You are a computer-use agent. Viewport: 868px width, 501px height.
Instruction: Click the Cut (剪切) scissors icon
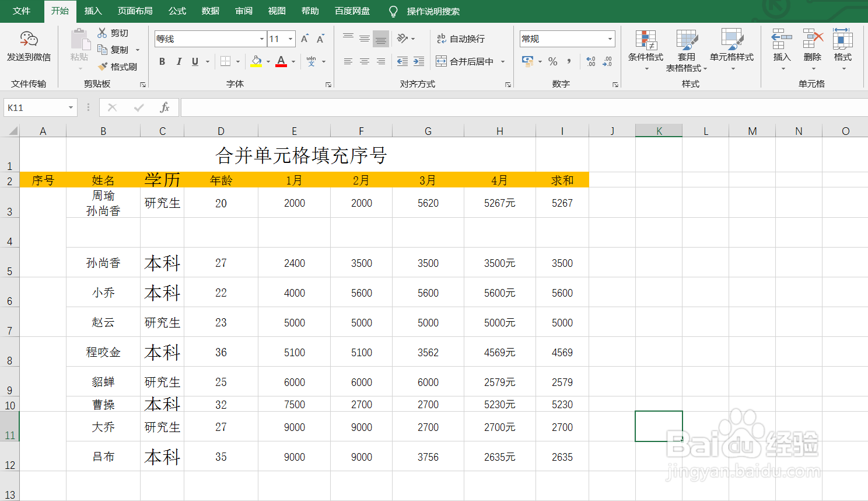pyautogui.click(x=102, y=32)
